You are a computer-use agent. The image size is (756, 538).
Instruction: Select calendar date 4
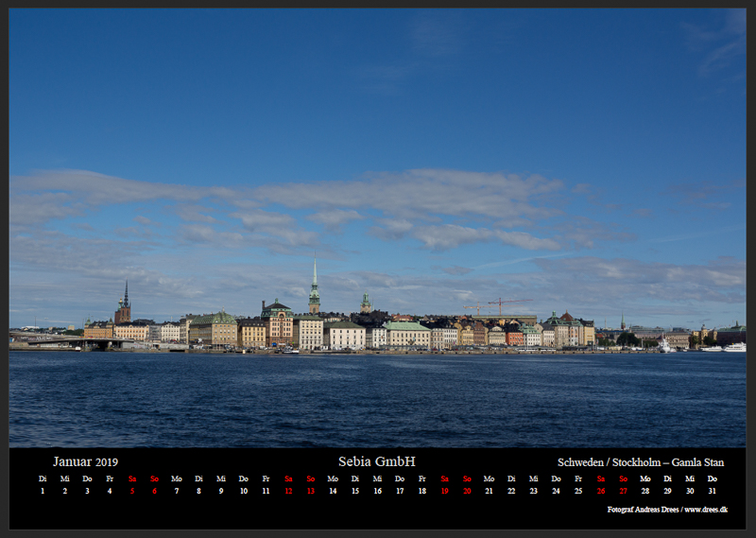pyautogui.click(x=110, y=491)
